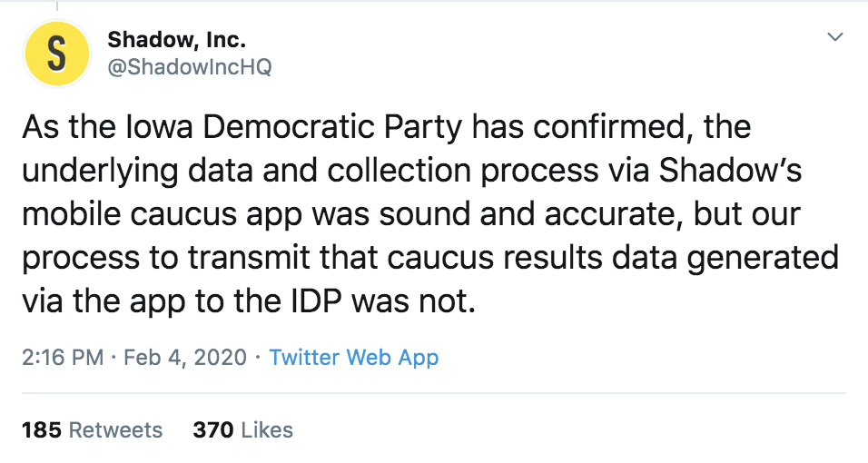
Task: Click the @ShadowIncHQ handle
Action: coord(189,67)
